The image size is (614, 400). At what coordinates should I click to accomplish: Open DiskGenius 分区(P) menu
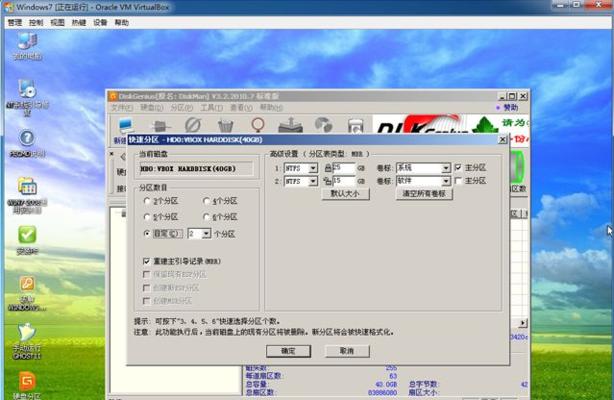[x=181, y=107]
